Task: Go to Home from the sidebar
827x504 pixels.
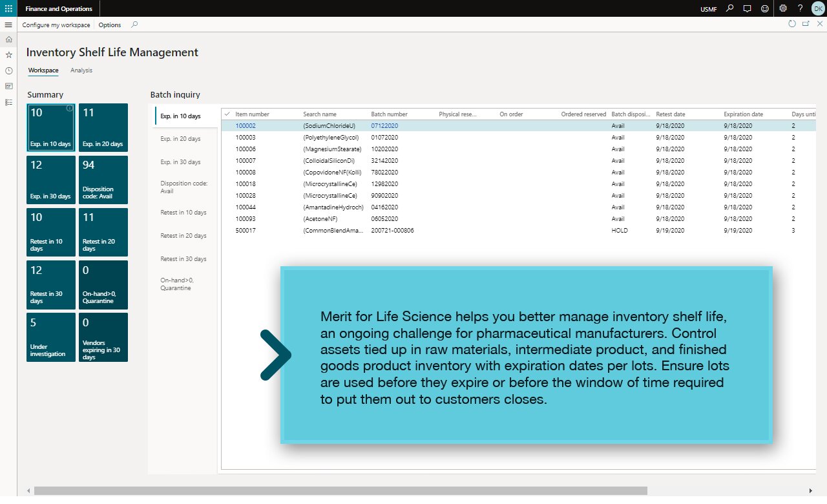Action: tap(8, 39)
